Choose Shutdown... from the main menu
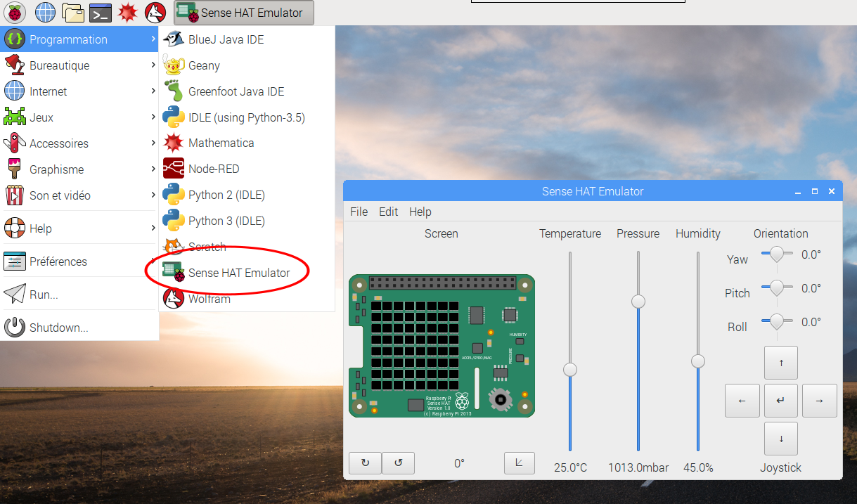Viewport: 857px width, 504px height. tap(79, 328)
